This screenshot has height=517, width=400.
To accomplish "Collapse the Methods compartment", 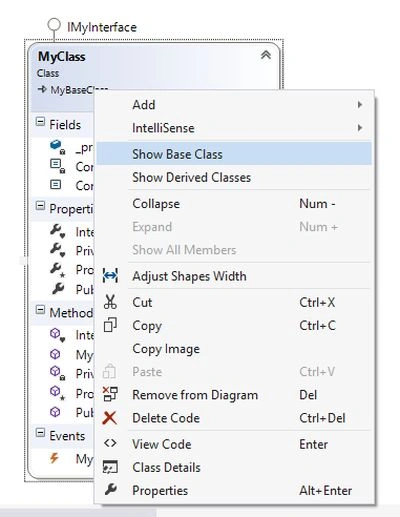I will [x=40, y=310].
